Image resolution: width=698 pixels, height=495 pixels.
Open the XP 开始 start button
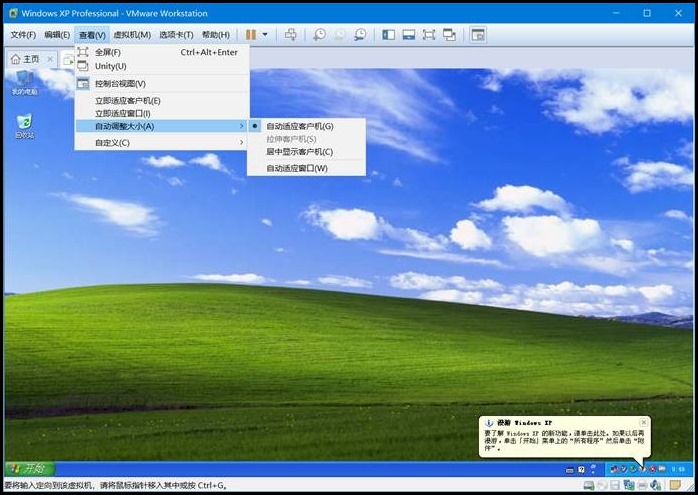coord(29,468)
